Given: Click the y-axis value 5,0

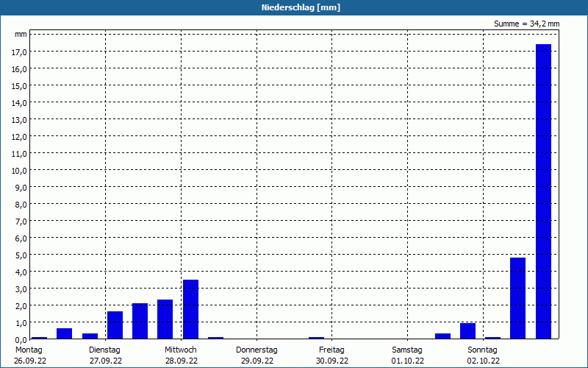Looking at the screenshot, I should 21,255.
